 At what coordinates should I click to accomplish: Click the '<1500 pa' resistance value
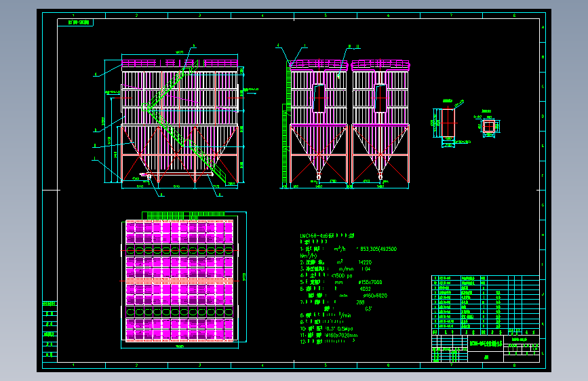pos(342,276)
